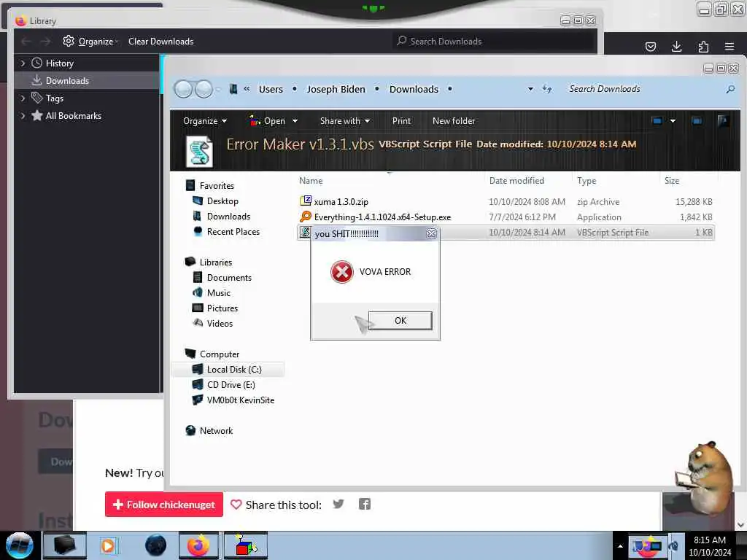Open the Pictures library
Screen dimensions: 747x560
coord(222,308)
